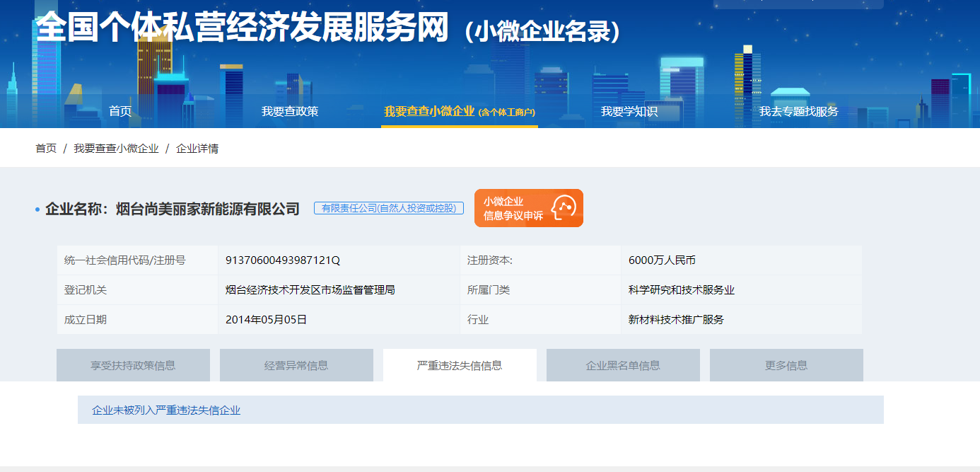The width and height of the screenshot is (980, 472).
Task: Click the 登记机关 label cell
Action: (x=137, y=290)
